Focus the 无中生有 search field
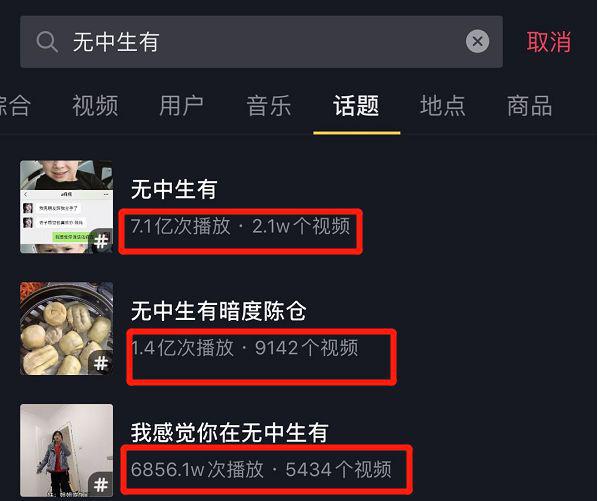The height and width of the screenshot is (501, 598). (x=261, y=42)
